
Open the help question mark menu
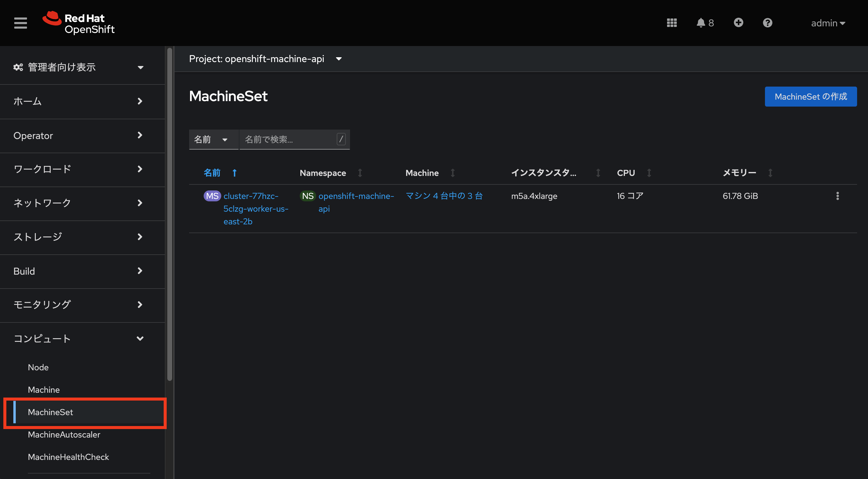click(768, 23)
